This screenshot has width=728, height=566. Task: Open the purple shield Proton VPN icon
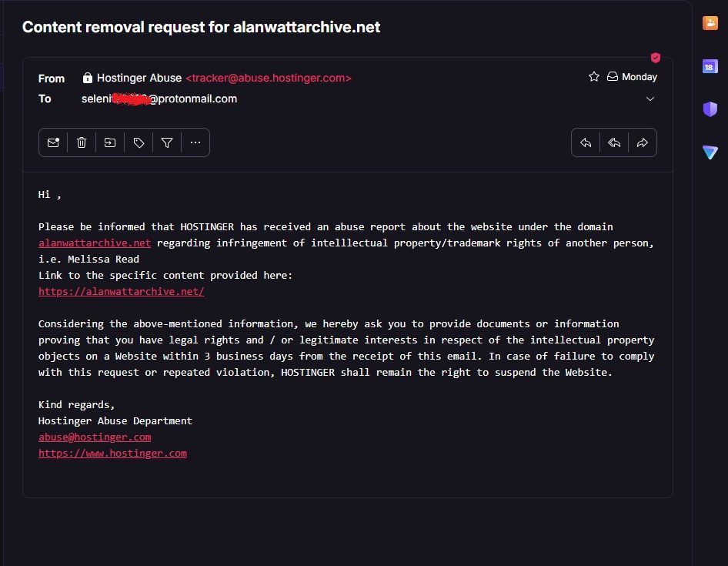coord(710,109)
